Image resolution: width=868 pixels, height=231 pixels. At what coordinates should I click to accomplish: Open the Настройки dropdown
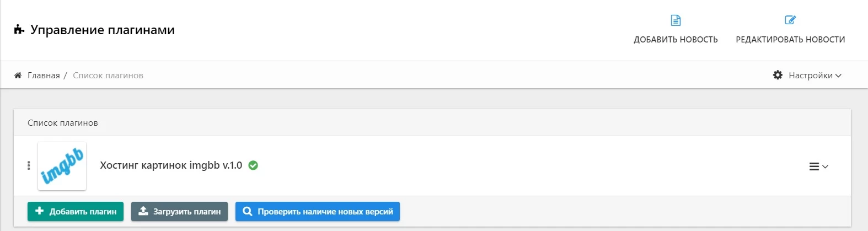pyautogui.click(x=807, y=75)
